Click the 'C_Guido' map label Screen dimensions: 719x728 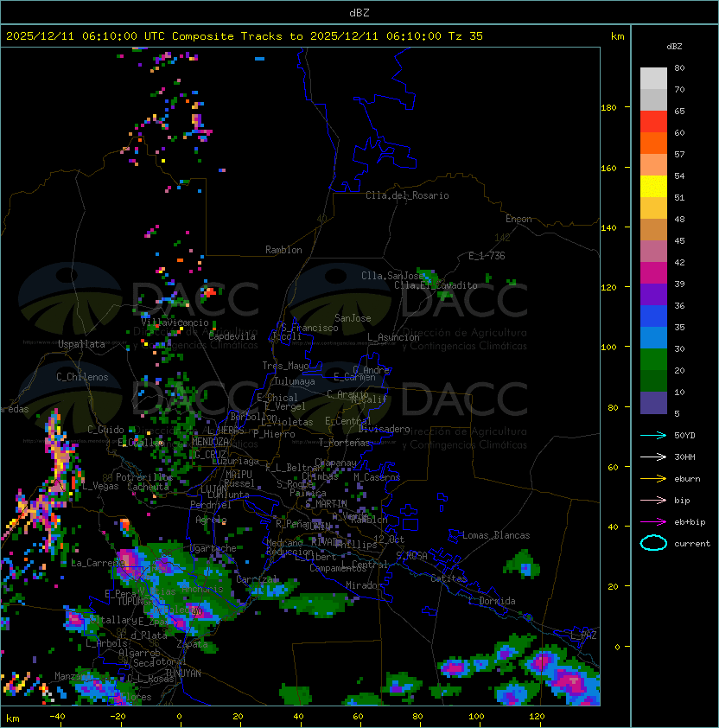(105, 430)
